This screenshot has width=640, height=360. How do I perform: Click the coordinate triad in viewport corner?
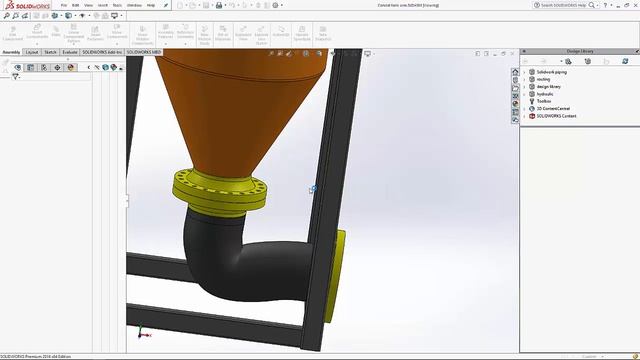pyautogui.click(x=144, y=332)
